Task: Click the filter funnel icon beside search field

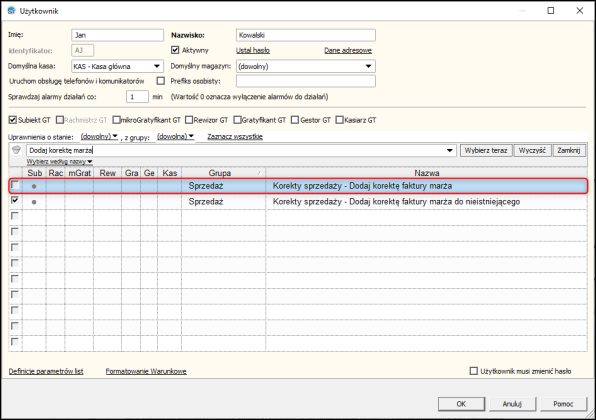Action: click(16, 150)
